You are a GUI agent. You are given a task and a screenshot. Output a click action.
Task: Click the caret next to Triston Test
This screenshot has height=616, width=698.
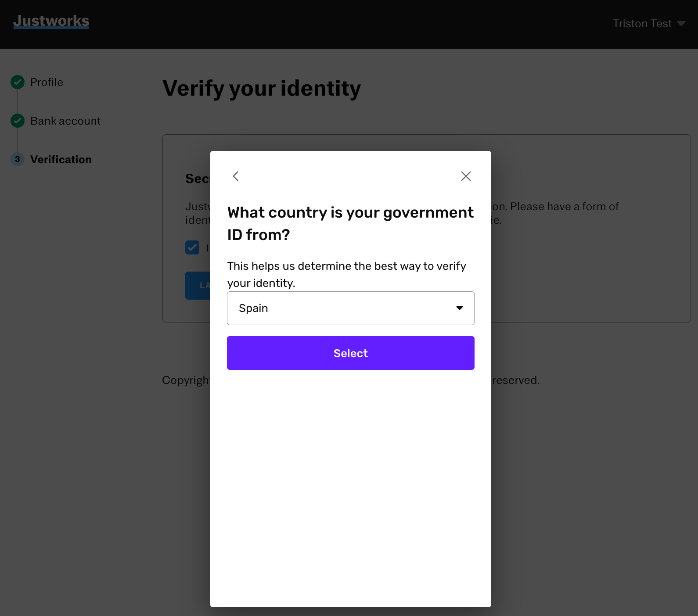point(681,24)
